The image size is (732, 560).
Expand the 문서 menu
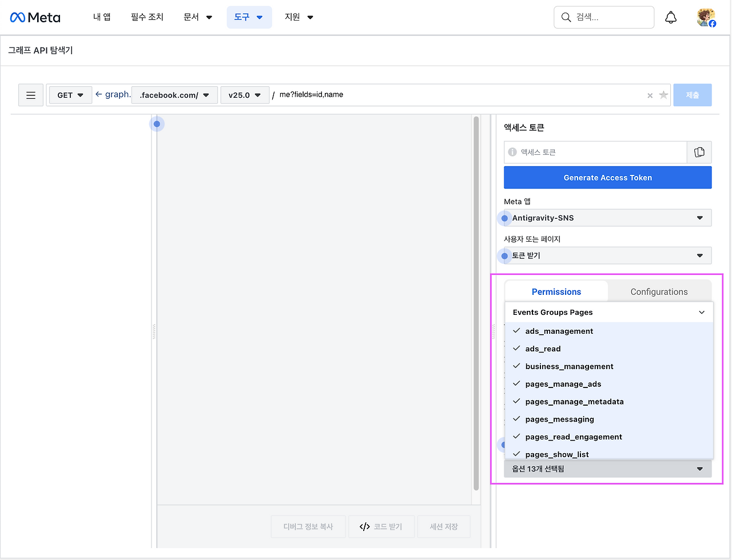click(x=198, y=17)
